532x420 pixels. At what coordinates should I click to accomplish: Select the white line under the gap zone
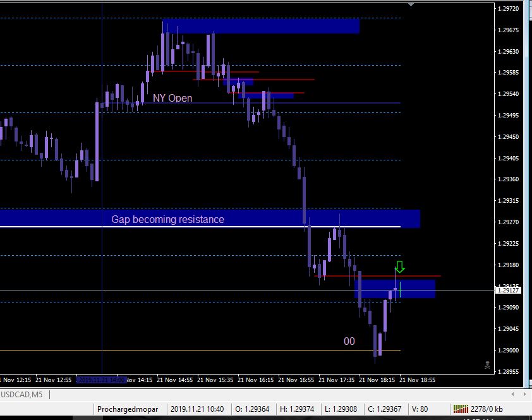click(200, 226)
